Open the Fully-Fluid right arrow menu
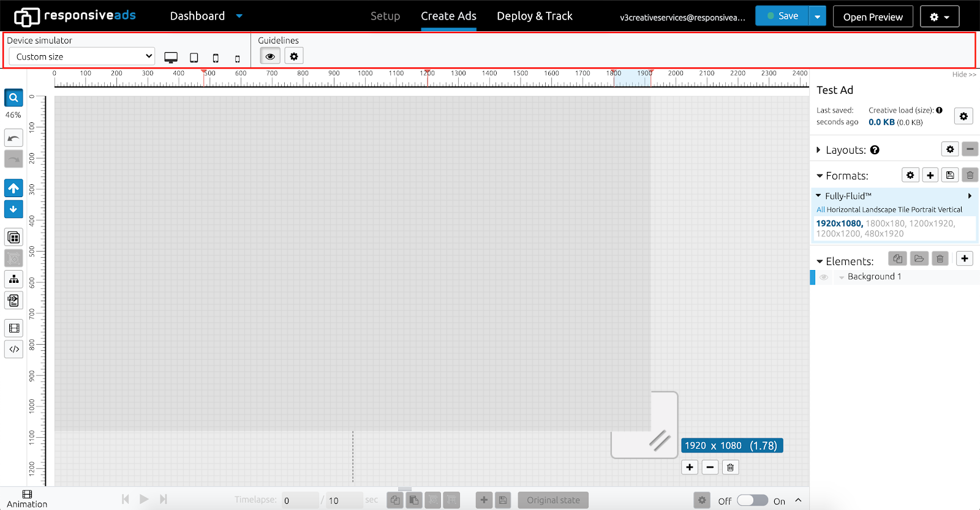This screenshot has height=510, width=980. (970, 196)
